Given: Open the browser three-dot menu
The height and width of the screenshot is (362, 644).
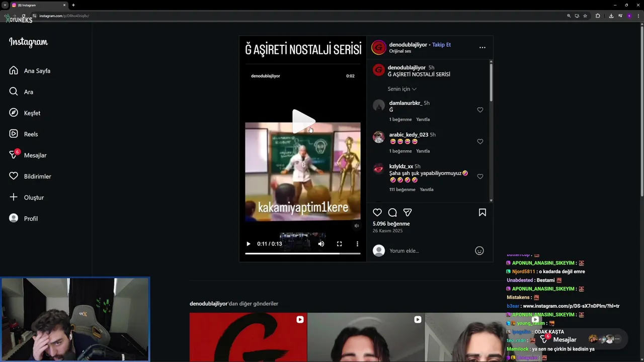Looking at the screenshot, I should click(x=638, y=16).
